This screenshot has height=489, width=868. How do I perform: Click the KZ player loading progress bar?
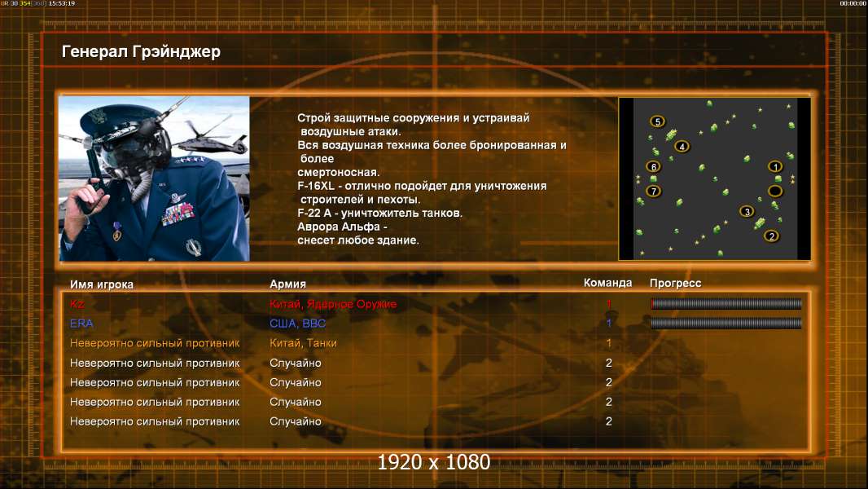coord(726,303)
